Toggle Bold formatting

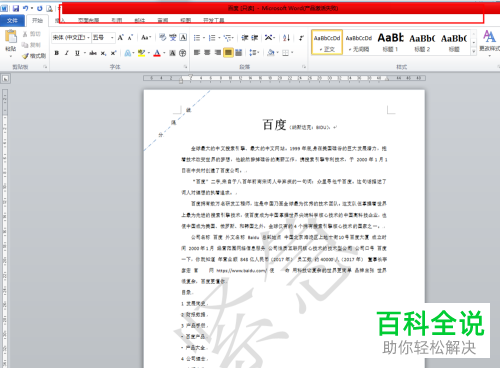point(57,53)
